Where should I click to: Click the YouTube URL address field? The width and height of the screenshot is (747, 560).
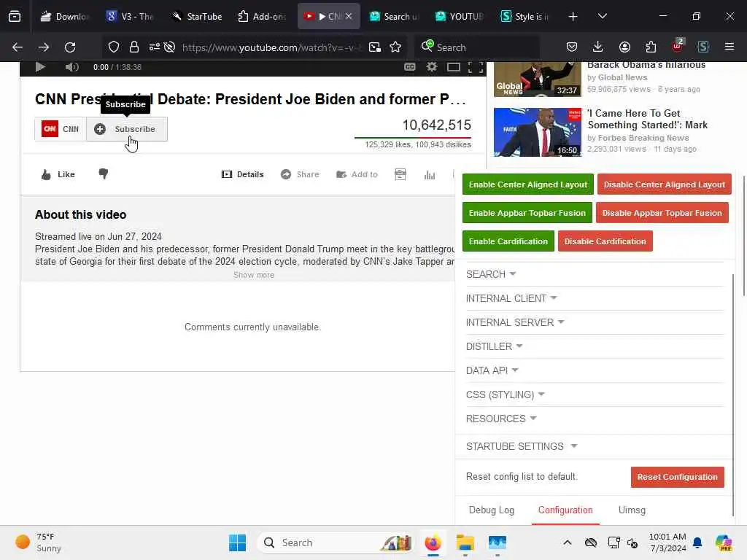point(271,47)
